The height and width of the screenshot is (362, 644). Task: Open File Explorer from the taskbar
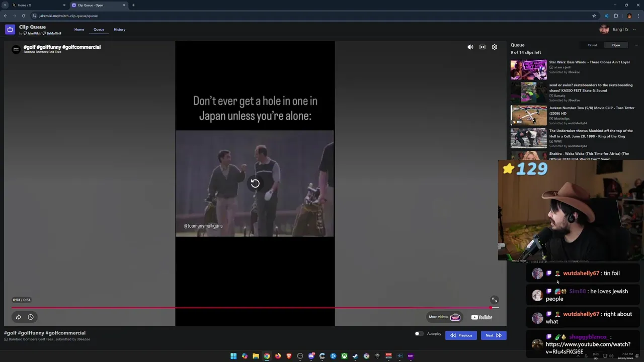(256, 356)
